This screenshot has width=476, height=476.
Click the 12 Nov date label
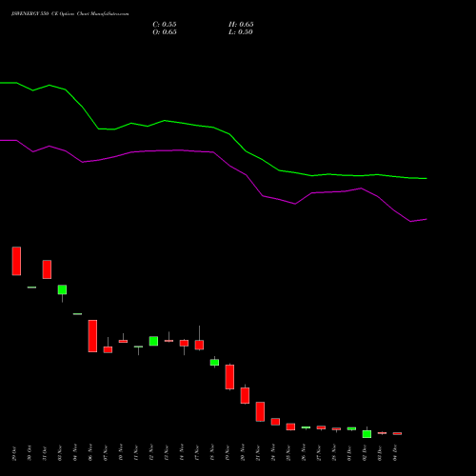pos(151,453)
